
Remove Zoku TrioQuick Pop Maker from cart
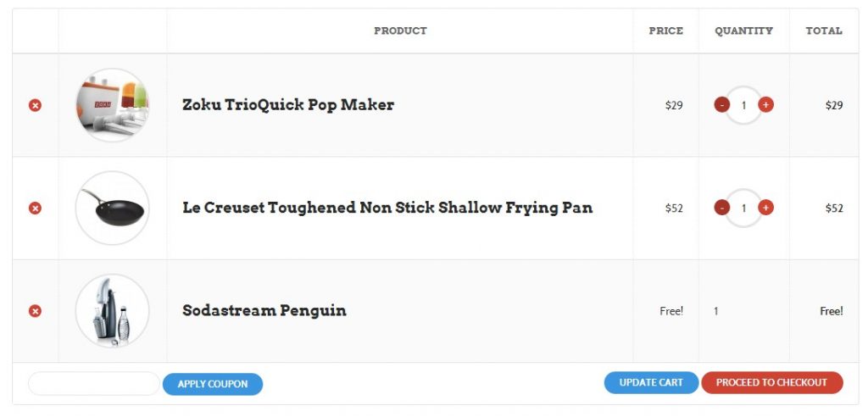pyautogui.click(x=35, y=105)
